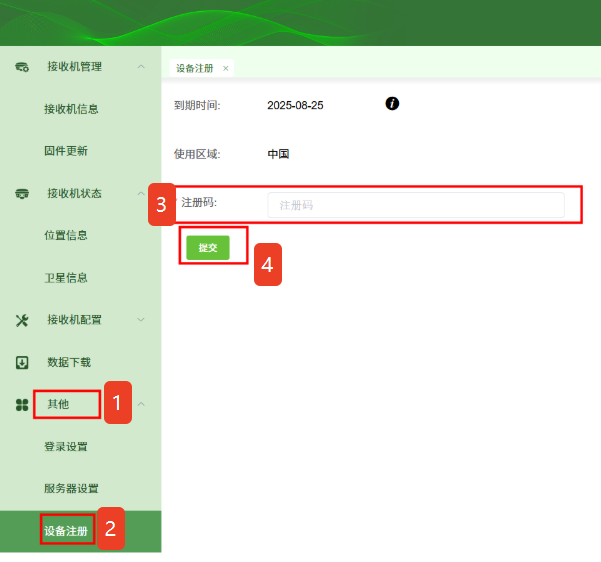Collapse the 接收机状态 section chevron
The image size is (601, 562).
coord(141,193)
